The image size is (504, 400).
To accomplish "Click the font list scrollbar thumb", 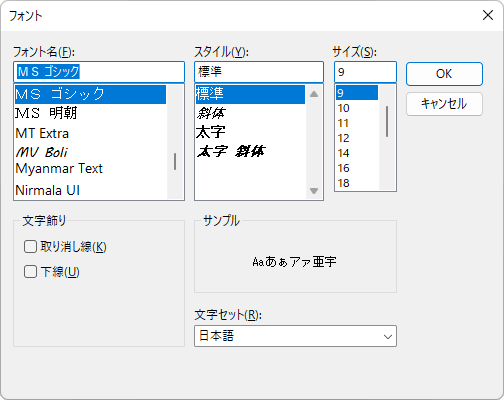I will [175, 162].
